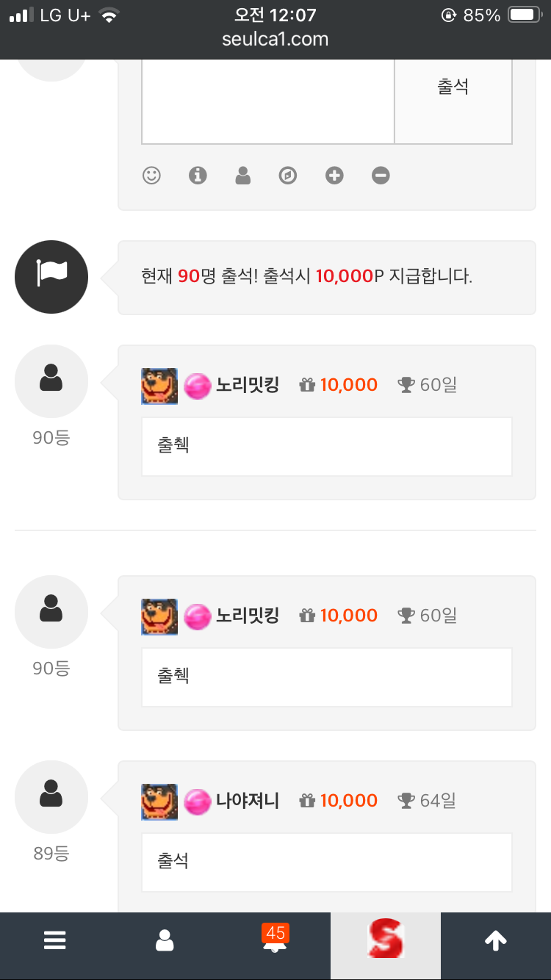This screenshot has height=980, width=551.
Task: Focus the attendance comment text field
Action: click(x=268, y=101)
